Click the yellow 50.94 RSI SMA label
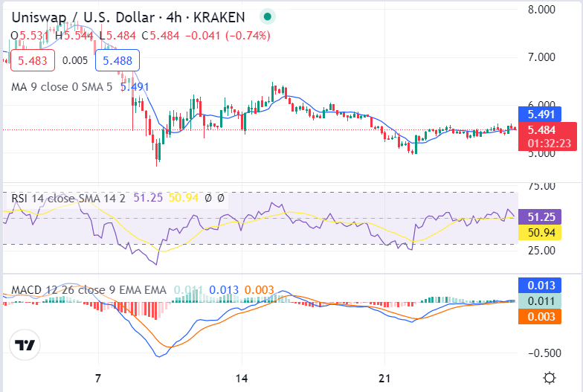Screen dimensions: 583x392 click(x=540, y=233)
